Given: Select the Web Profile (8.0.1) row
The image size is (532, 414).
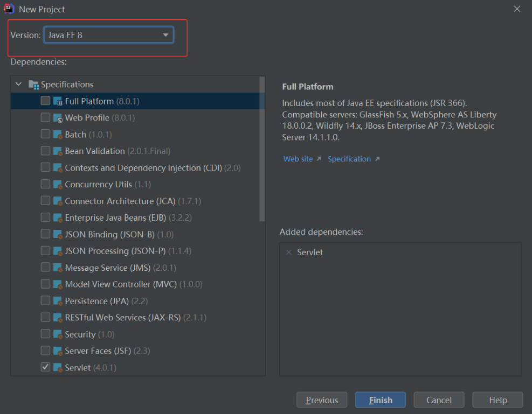Looking at the screenshot, I should (137, 118).
